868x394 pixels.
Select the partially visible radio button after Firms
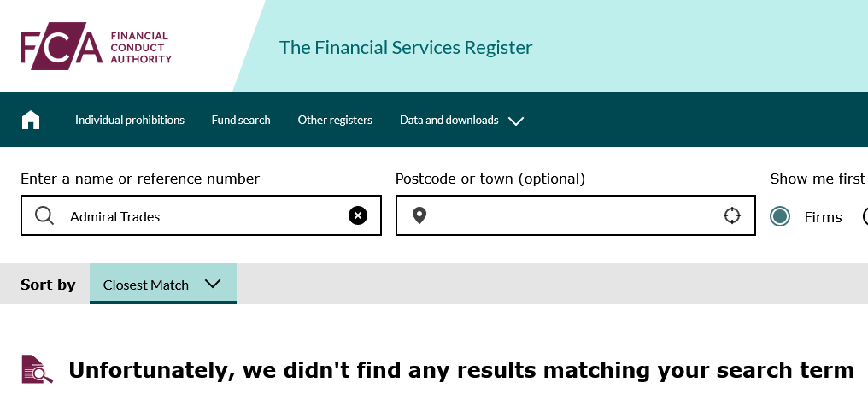click(x=865, y=217)
